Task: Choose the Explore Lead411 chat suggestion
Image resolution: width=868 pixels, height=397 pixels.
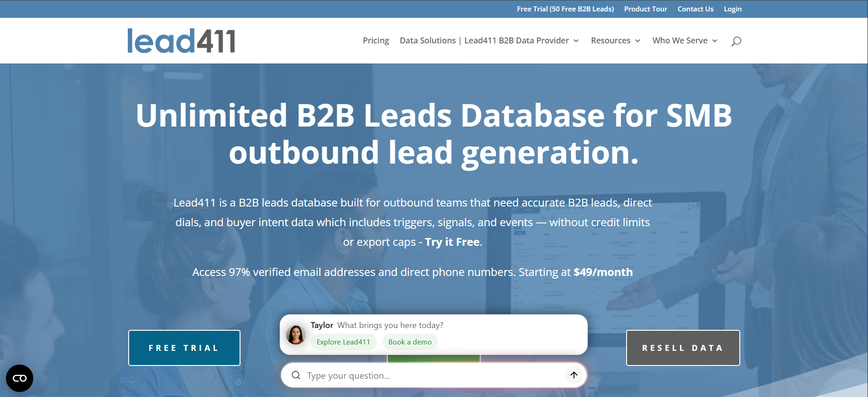Action: coord(344,342)
